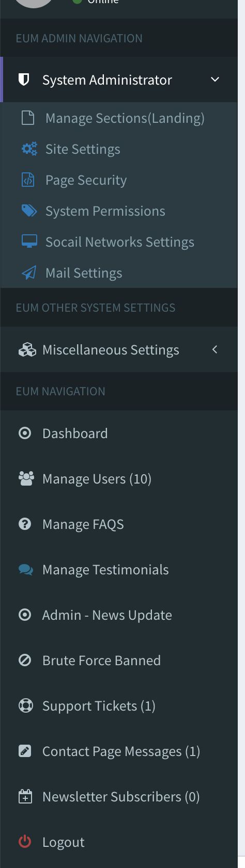Go to Manage Users (10)

pos(119,478)
